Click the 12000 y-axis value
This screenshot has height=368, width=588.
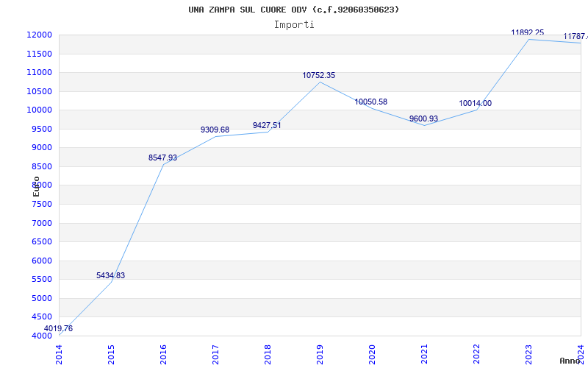pyautogui.click(x=39, y=35)
